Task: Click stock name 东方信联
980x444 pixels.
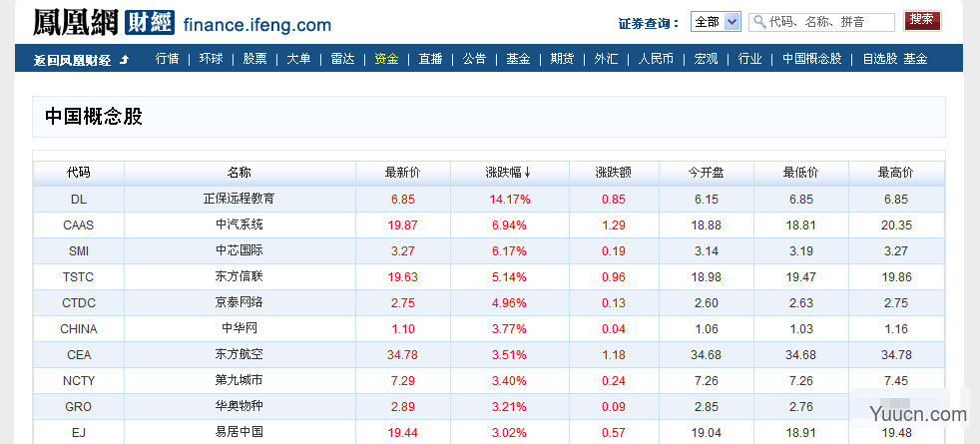Action: click(240, 276)
